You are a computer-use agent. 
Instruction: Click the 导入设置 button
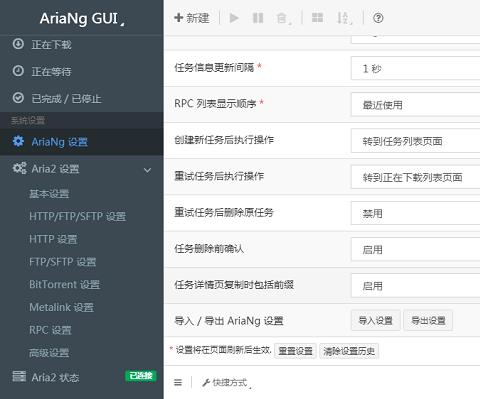pyautogui.click(x=376, y=320)
